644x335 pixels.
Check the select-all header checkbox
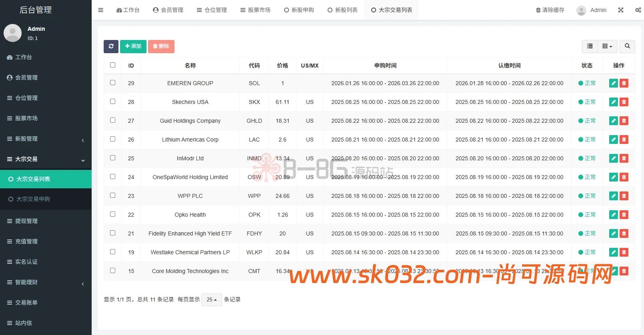[x=113, y=65]
